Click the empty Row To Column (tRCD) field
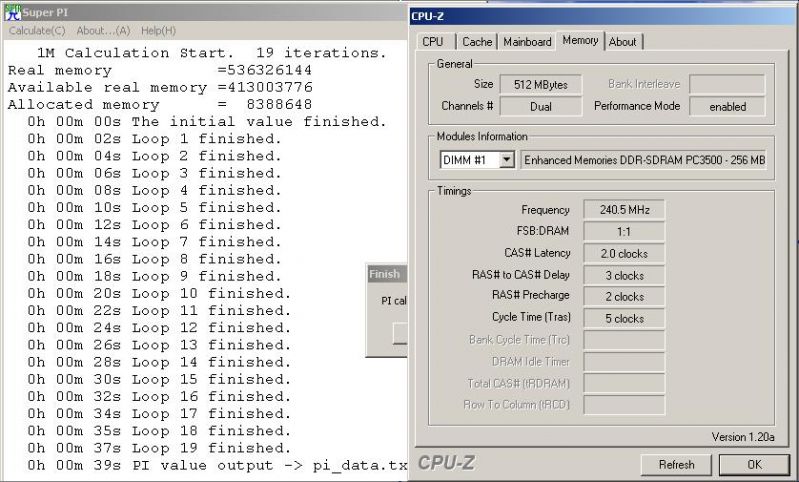This screenshot has height=482, width=799. [624, 406]
